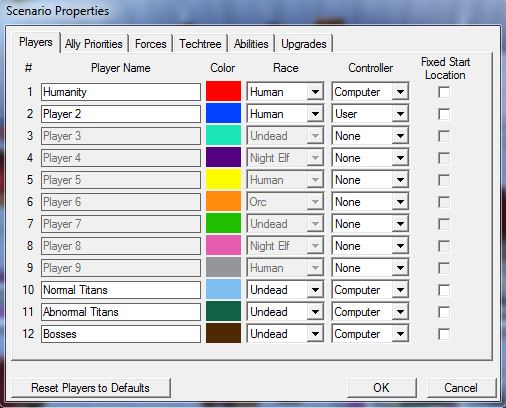Image resolution: width=506 pixels, height=408 pixels.
Task: Open the Forces tab
Action: 151,44
